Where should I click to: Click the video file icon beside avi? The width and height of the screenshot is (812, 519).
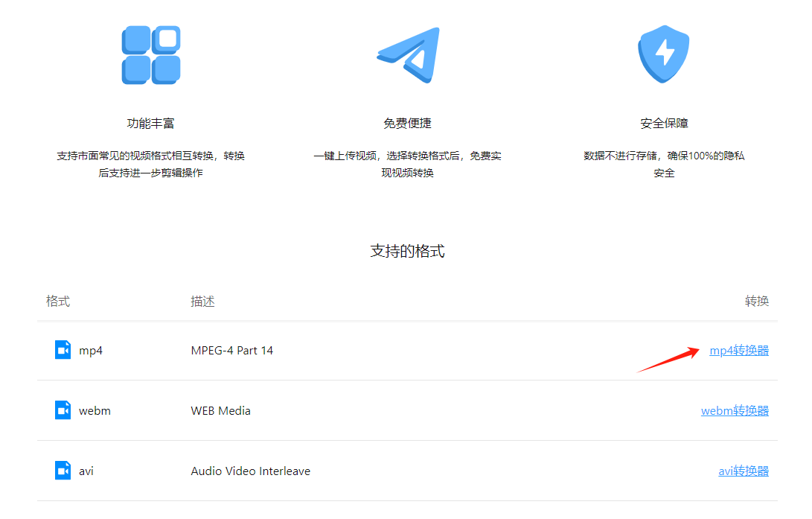pyautogui.click(x=63, y=471)
